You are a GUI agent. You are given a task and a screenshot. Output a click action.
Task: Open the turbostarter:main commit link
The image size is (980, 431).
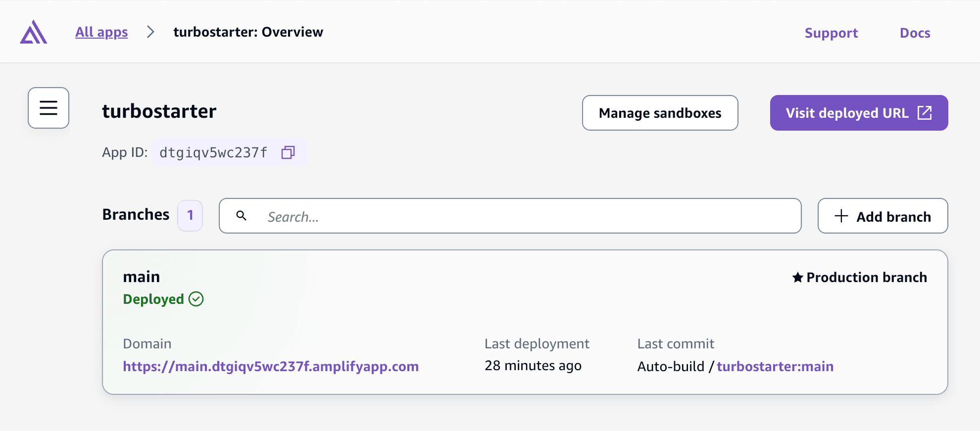click(x=775, y=366)
